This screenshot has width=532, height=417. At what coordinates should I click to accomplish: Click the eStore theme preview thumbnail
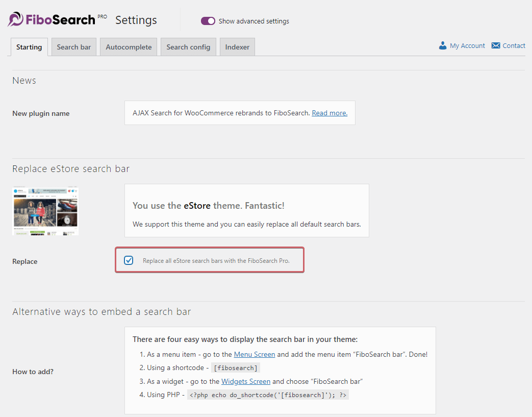45,210
